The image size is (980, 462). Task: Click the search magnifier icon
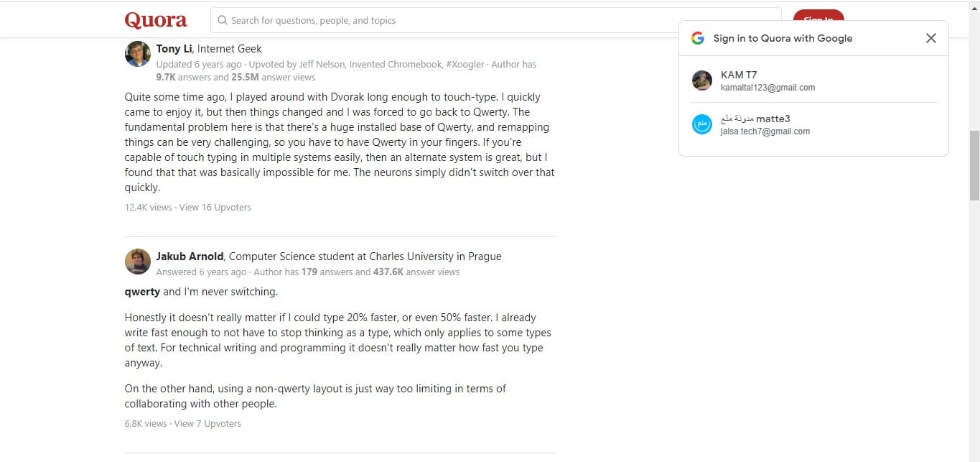click(x=223, y=20)
